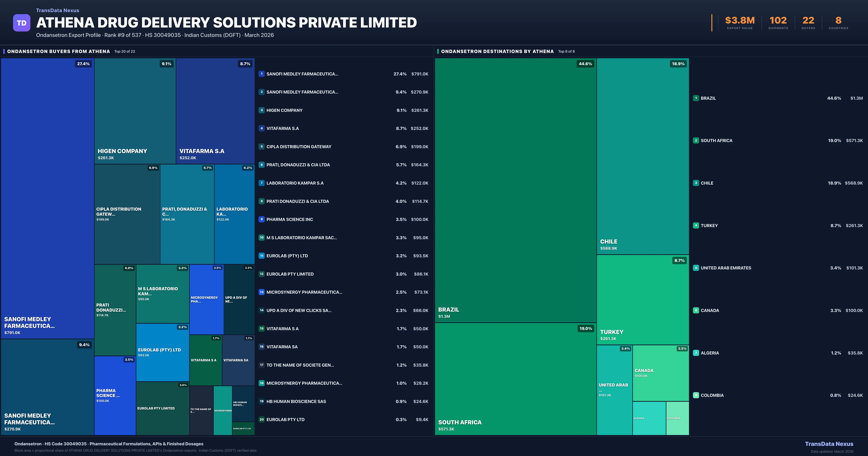The width and height of the screenshot is (868, 456).
Task: Click South Africa in destinations list
Action: click(716, 141)
